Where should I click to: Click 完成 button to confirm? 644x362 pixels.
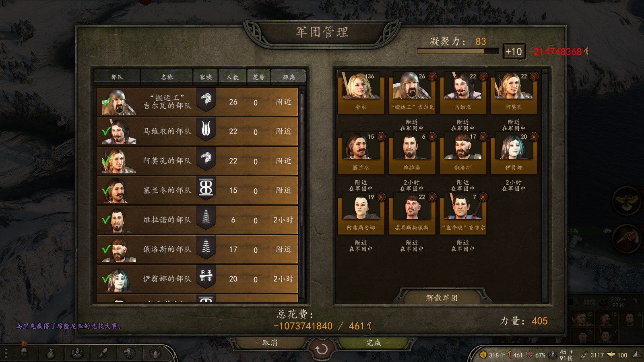pos(374,343)
